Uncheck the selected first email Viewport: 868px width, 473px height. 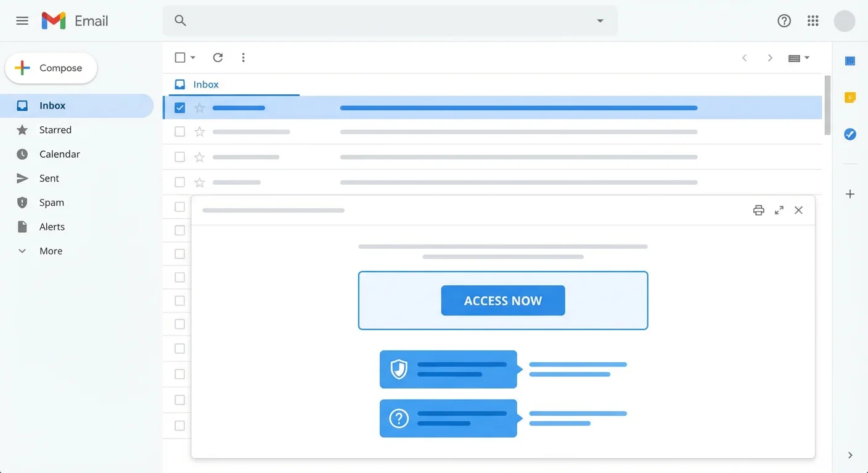point(179,107)
